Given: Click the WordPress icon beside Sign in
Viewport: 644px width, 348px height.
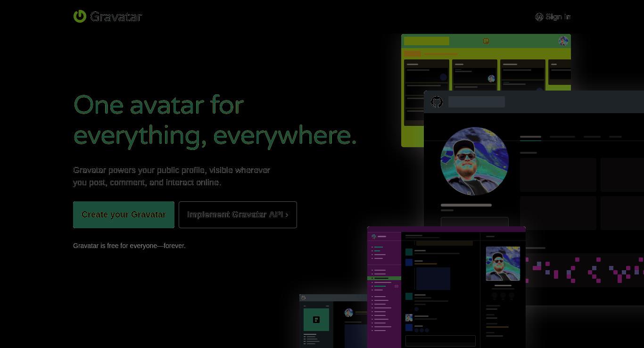Looking at the screenshot, I should click(539, 17).
